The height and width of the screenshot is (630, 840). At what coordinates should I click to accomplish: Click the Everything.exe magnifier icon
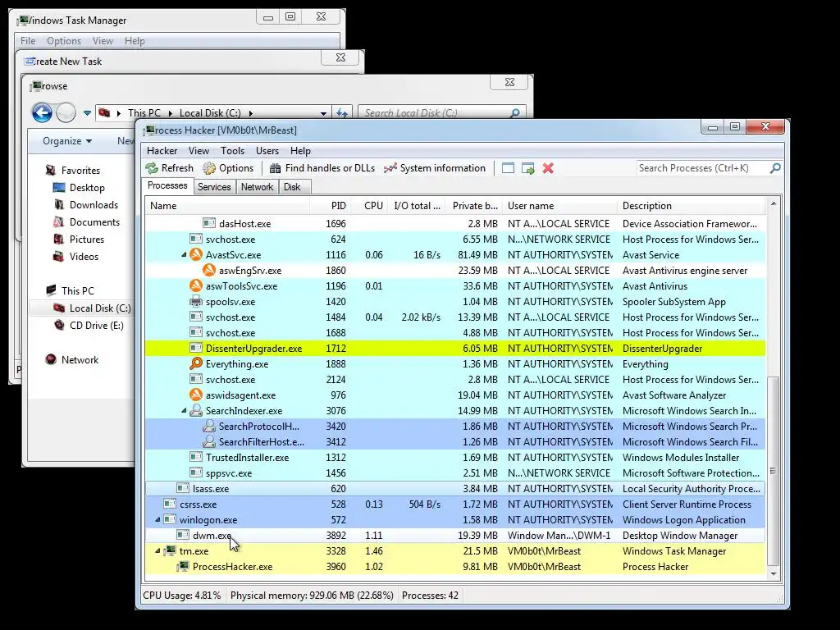point(196,363)
